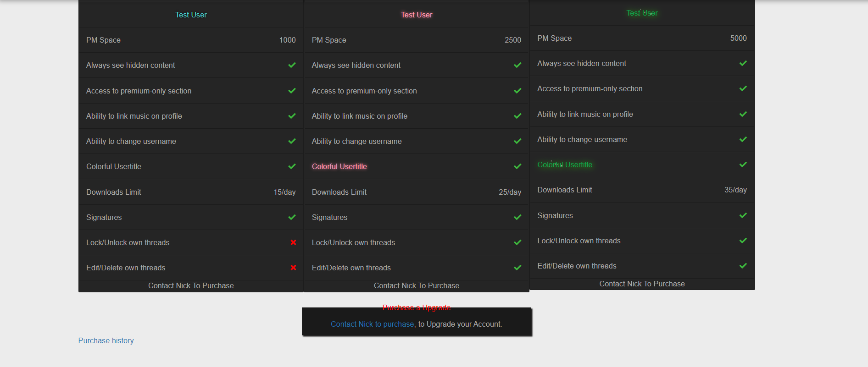Click 'Lock/Unlock own threads' label in 1000 plan
The height and width of the screenshot is (367, 868).
[x=128, y=242]
